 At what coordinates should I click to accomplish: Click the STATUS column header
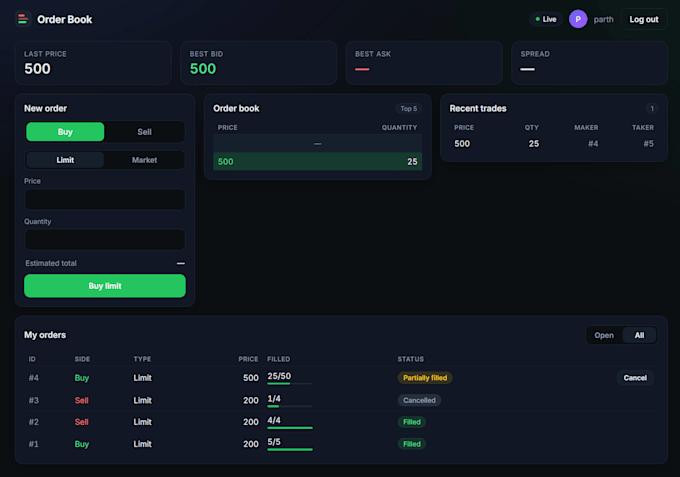[x=411, y=359]
